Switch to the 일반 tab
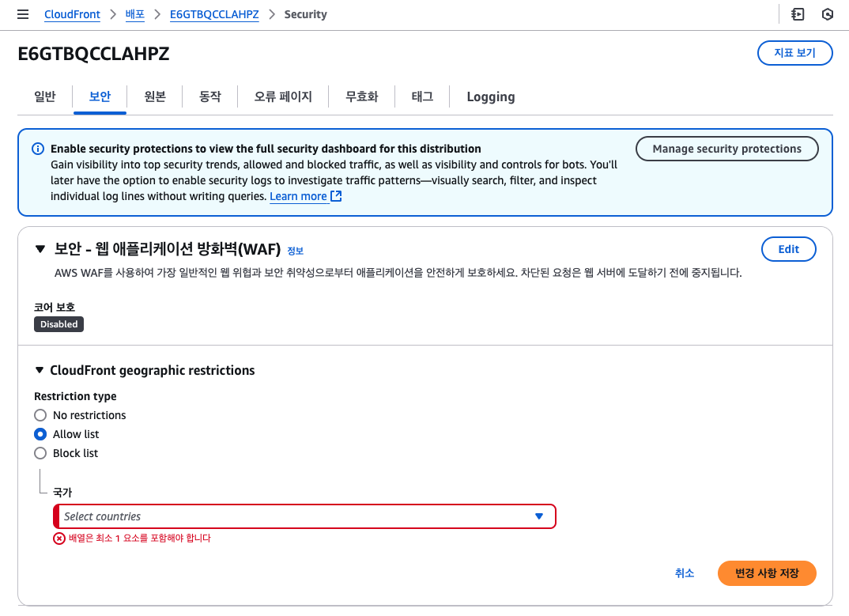 point(45,97)
